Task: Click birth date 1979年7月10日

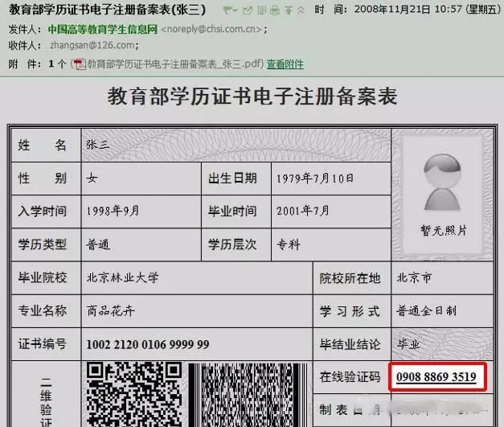Action: pyautogui.click(x=315, y=179)
